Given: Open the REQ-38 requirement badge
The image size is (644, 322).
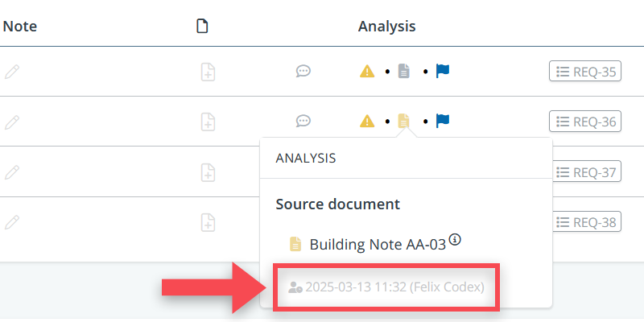Looking at the screenshot, I should 585,221.
